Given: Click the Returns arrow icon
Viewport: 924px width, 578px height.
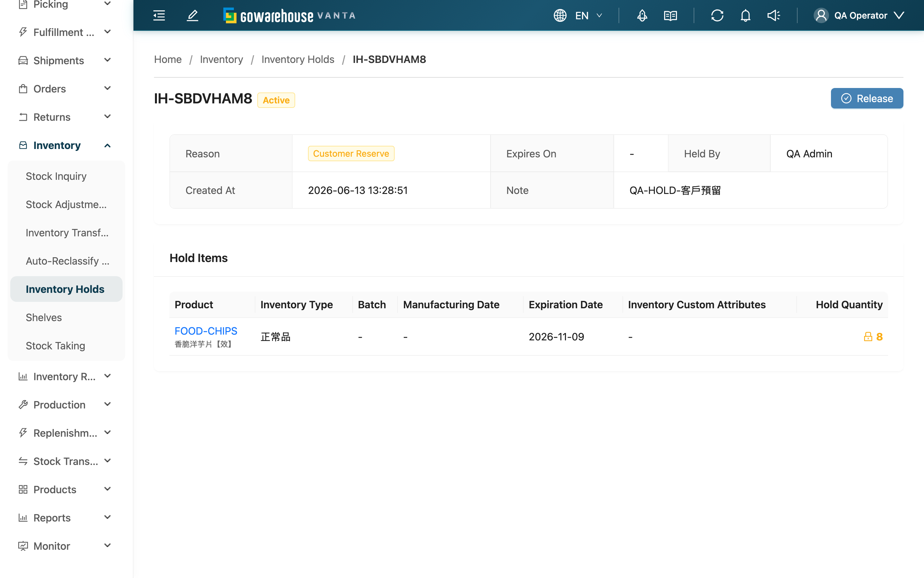Looking at the screenshot, I should point(23,117).
